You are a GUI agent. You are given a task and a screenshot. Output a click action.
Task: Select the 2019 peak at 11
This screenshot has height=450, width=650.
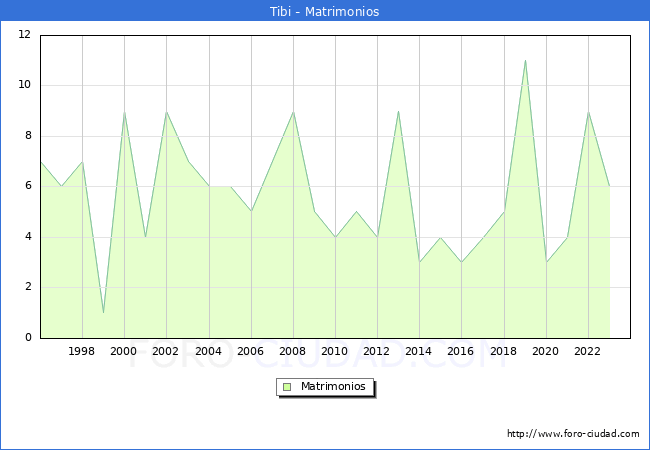(x=525, y=60)
